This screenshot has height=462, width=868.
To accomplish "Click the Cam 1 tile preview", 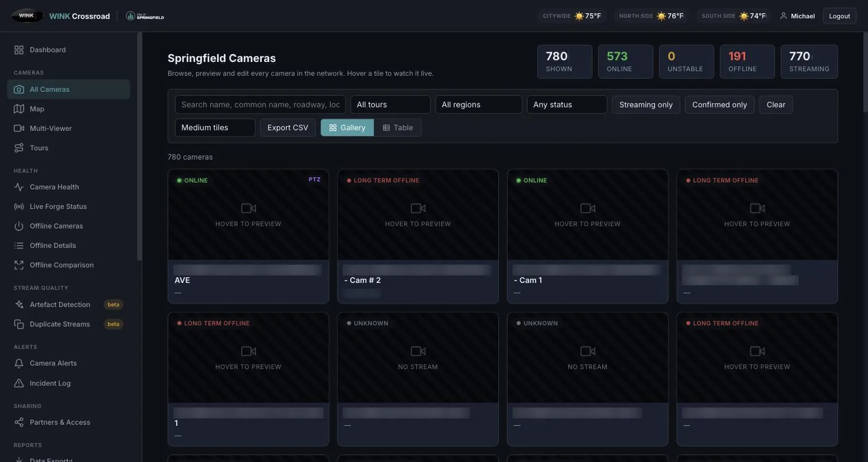I will [x=588, y=215].
